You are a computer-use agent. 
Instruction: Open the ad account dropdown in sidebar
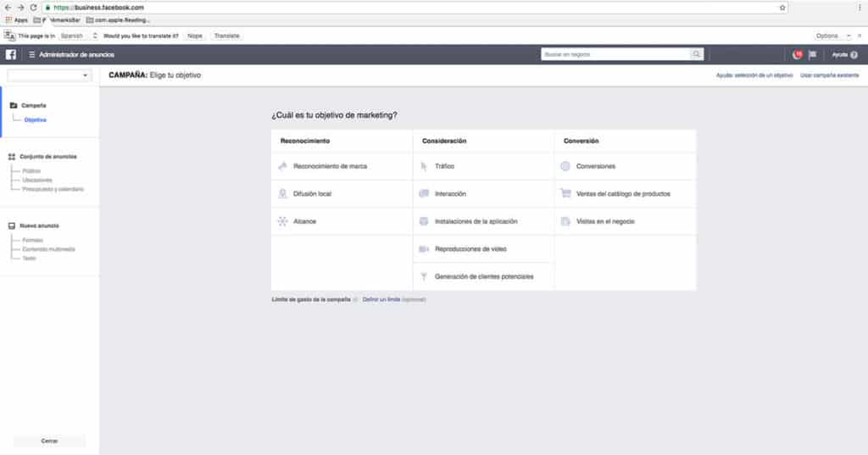click(49, 75)
